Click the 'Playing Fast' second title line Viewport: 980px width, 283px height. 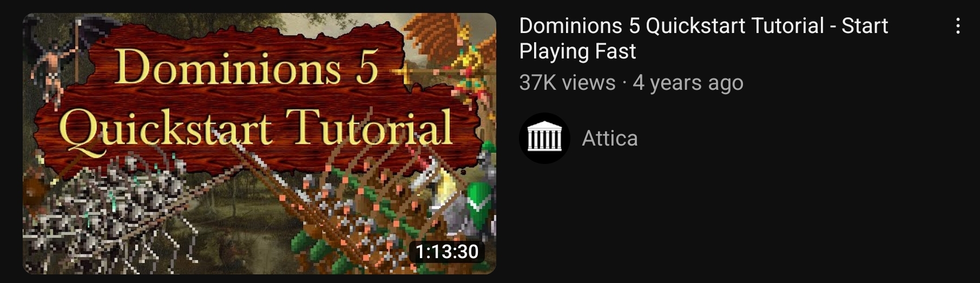coord(577,51)
